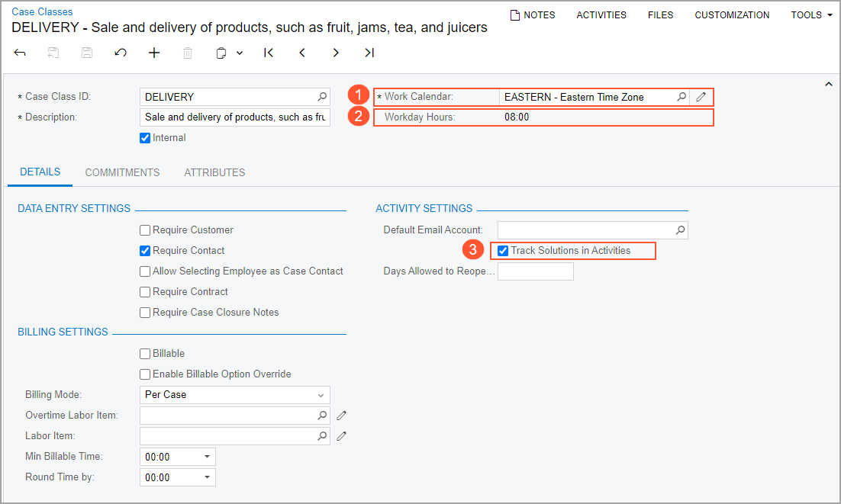The image size is (841, 504).
Task: Open Min Billable Time dropdown arrow
Action: coord(207,457)
